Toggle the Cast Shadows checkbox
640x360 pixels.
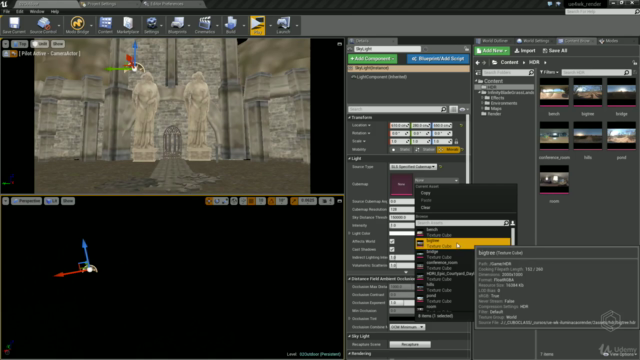click(x=392, y=249)
